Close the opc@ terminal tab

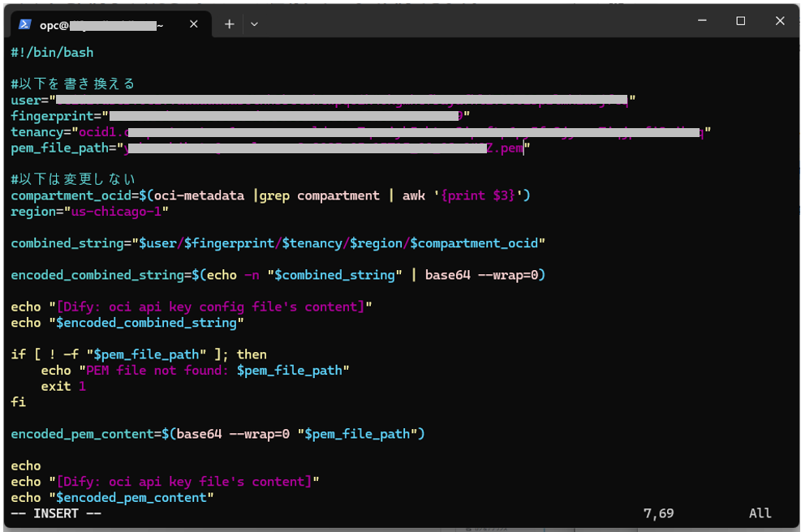194,24
